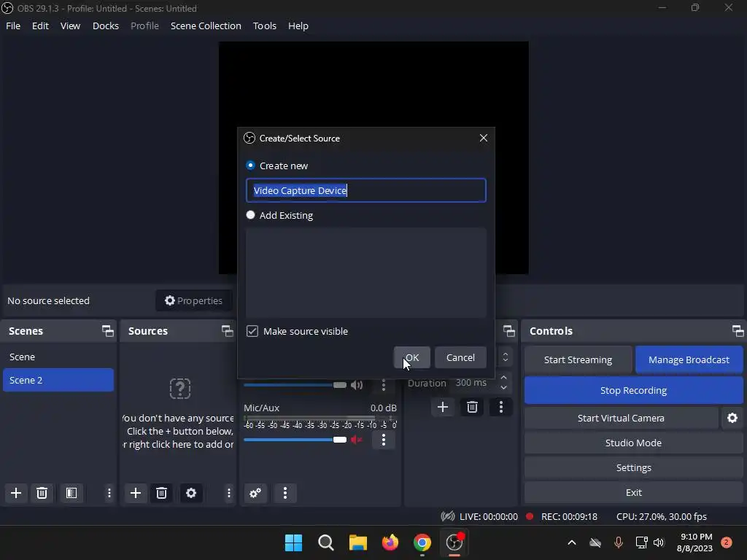Open audio mixer toolbar three-dot menu
The height and width of the screenshot is (560, 747).
click(x=285, y=493)
